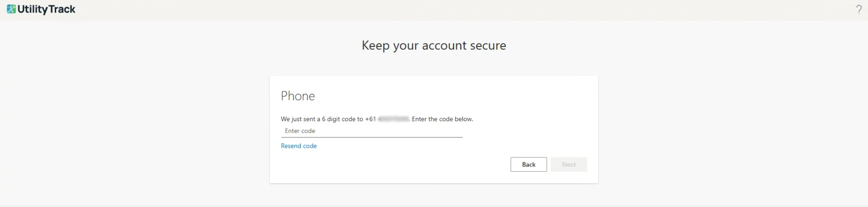The width and height of the screenshot is (868, 207).
Task: Click the word "Track" in the logo
Action: [61, 9]
